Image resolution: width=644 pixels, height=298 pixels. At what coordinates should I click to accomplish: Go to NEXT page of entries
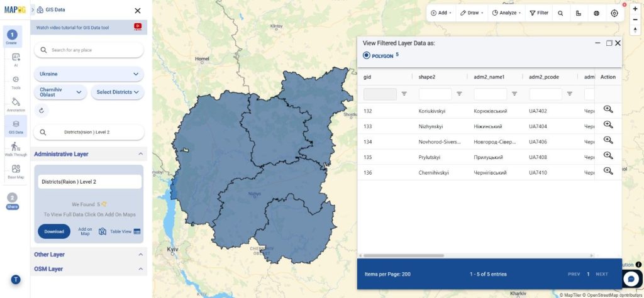pos(602,274)
